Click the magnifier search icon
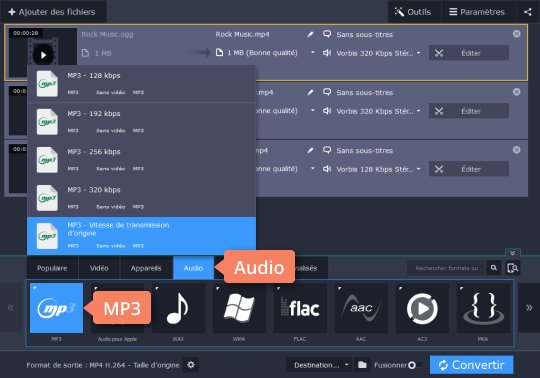The width and height of the screenshot is (540, 378). (x=494, y=268)
